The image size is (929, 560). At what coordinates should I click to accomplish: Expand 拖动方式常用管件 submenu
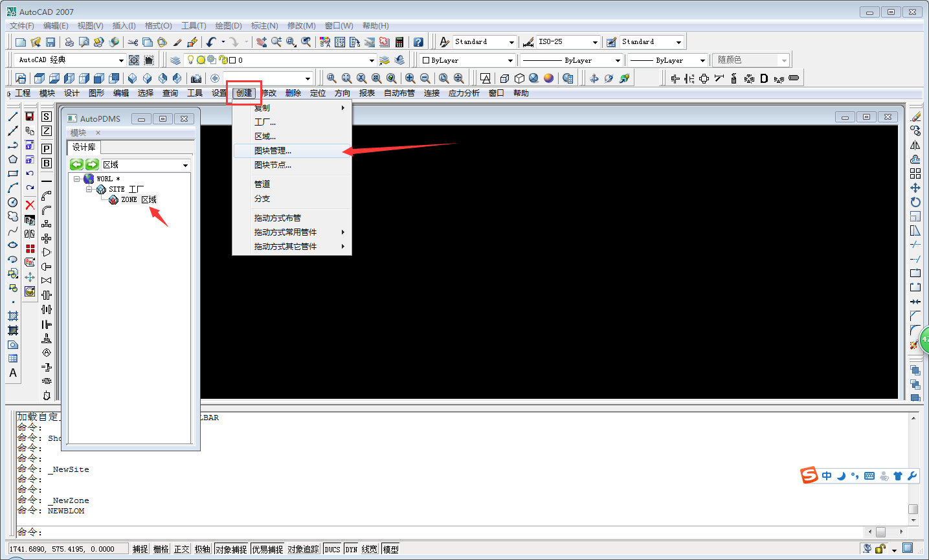pyautogui.click(x=292, y=232)
